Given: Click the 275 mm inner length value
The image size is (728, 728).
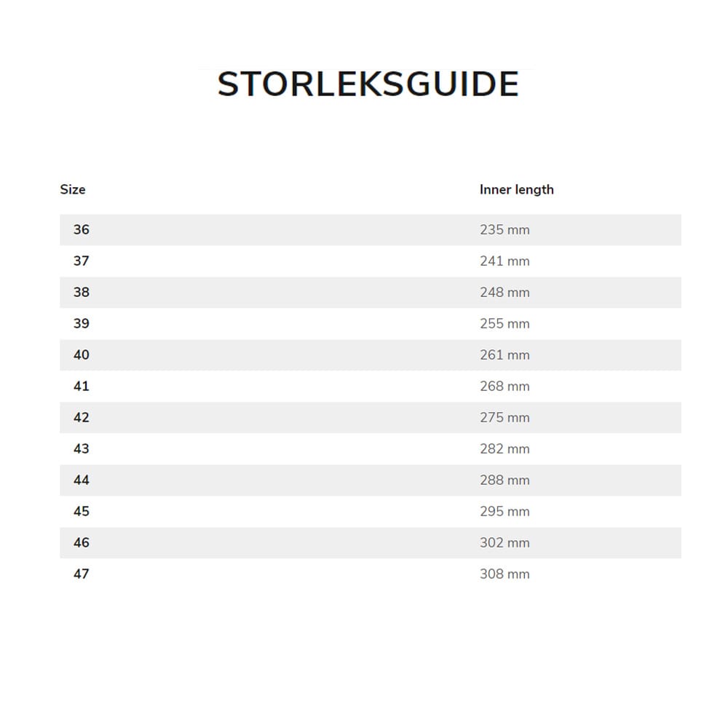Looking at the screenshot, I should (505, 417).
